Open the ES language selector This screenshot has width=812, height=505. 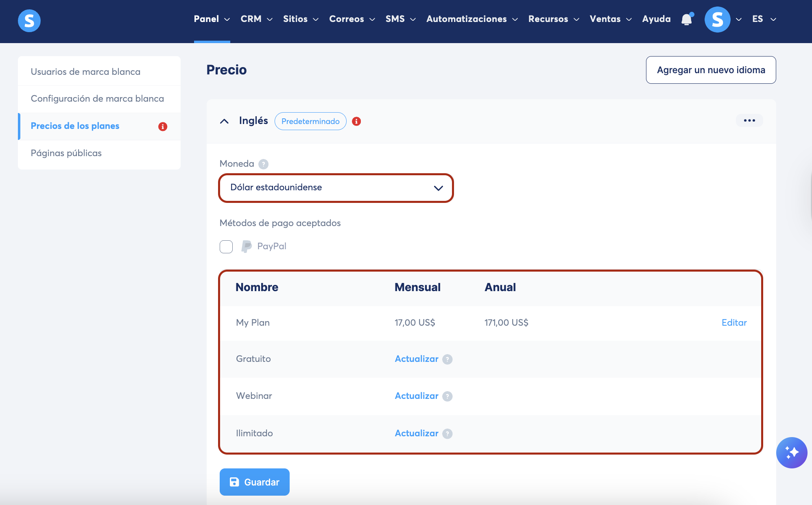click(764, 19)
